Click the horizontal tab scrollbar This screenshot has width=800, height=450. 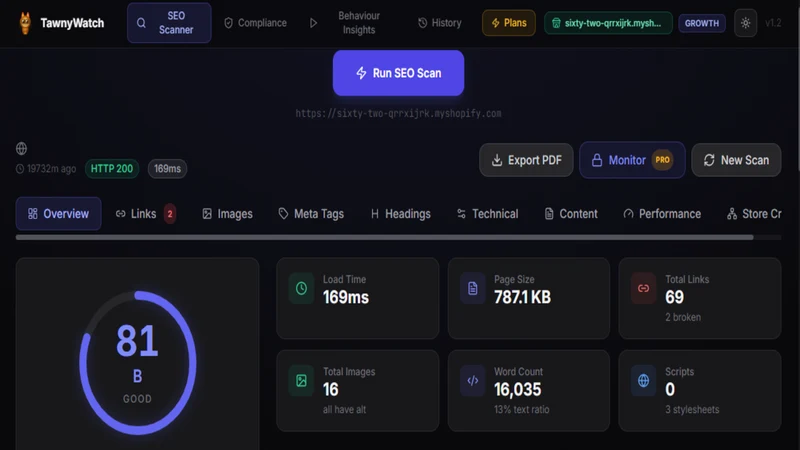point(384,237)
